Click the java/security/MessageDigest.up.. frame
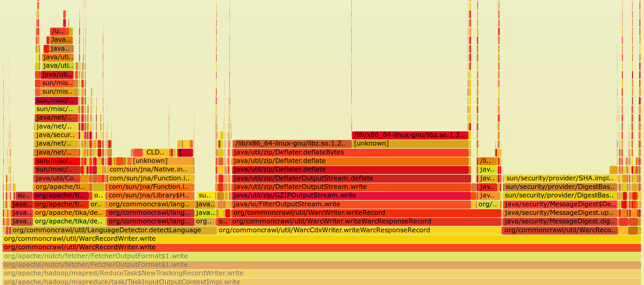Viewport: 644px width, 285px height. tap(560, 213)
